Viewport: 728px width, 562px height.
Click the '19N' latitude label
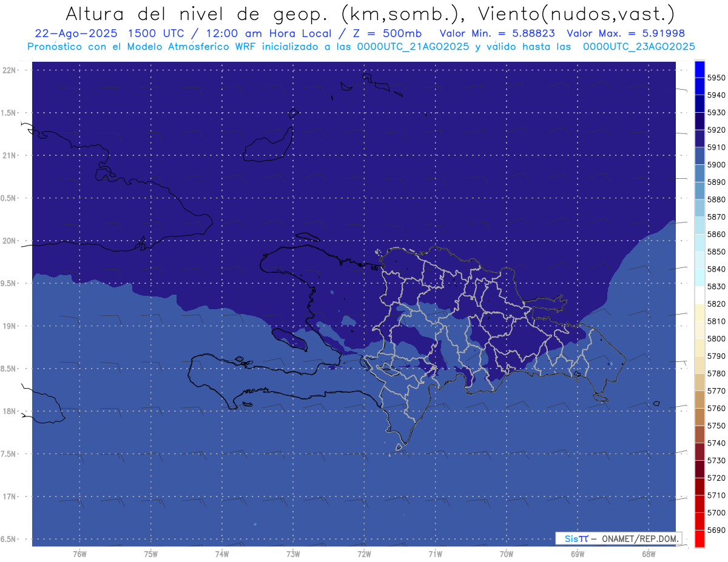point(10,326)
